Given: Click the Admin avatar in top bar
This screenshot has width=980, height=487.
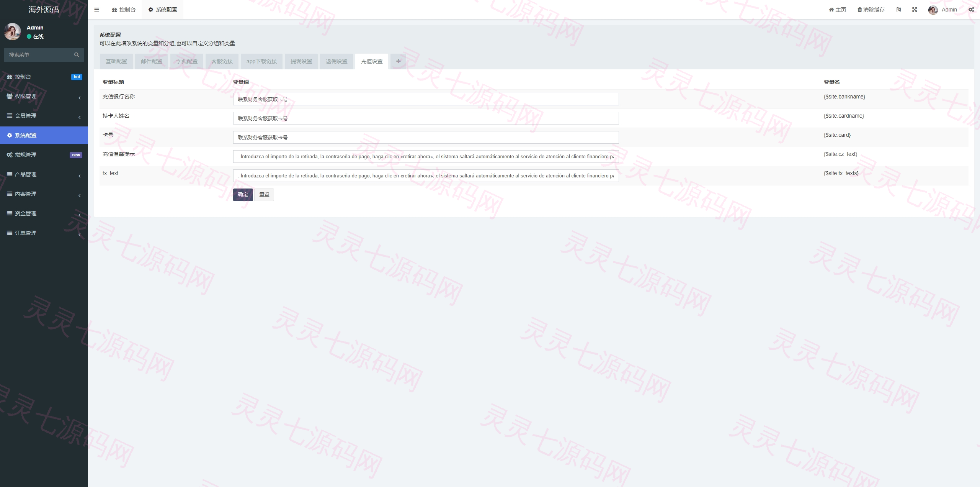Looking at the screenshot, I should coord(933,10).
